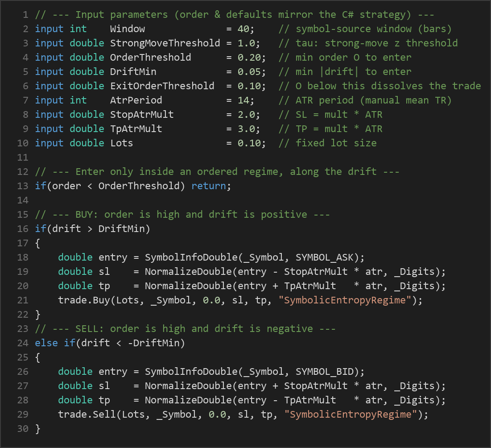This screenshot has height=448, width=491.
Task: Click the 'Input parameters' header comment on line 1
Action: pos(235,14)
